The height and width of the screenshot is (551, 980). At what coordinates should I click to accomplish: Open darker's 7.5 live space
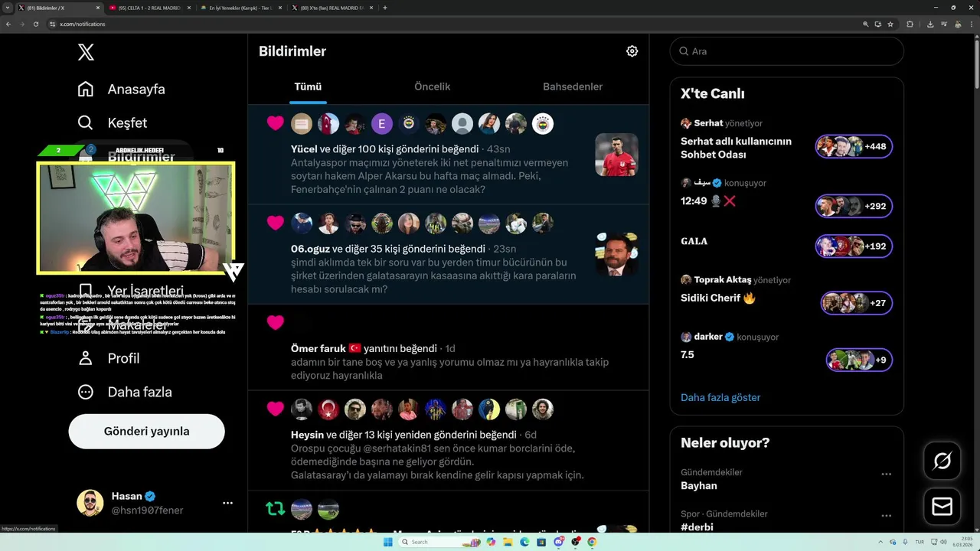[x=688, y=354]
